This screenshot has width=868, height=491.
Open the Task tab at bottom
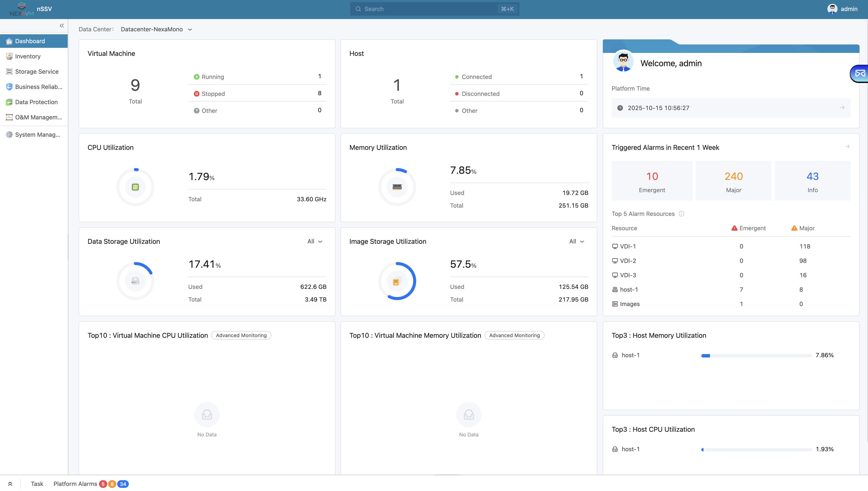[37, 484]
